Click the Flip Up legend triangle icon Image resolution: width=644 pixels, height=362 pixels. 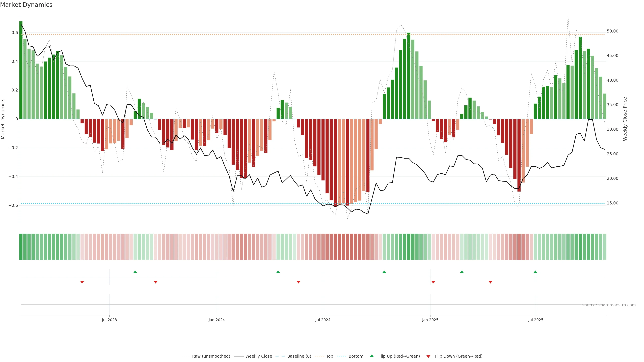coord(371,356)
